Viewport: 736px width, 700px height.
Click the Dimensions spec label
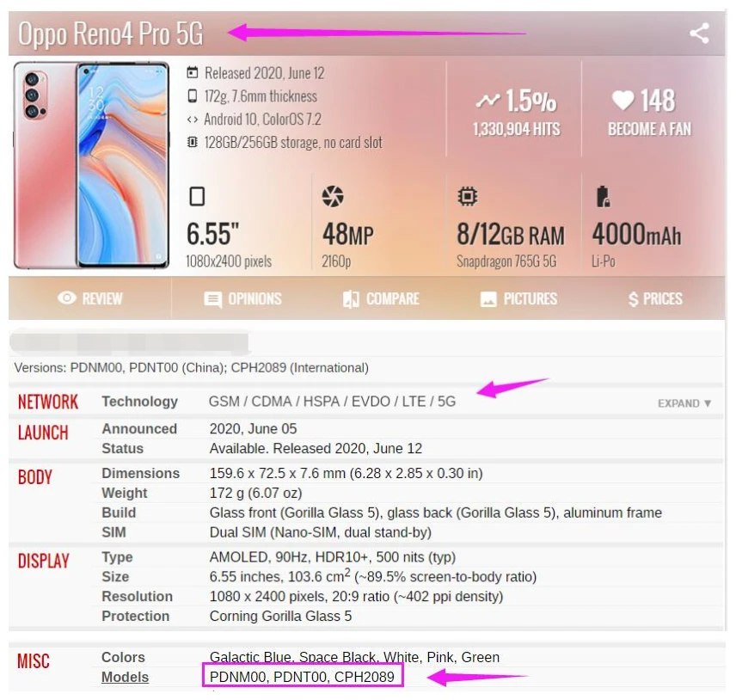(141, 473)
